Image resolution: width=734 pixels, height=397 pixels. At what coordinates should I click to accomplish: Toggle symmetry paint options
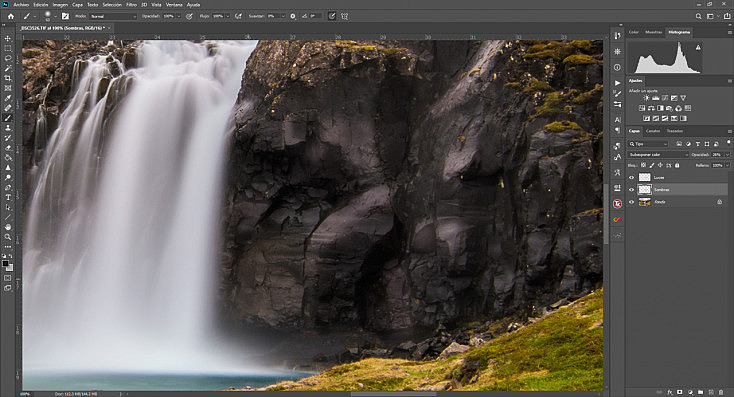point(344,16)
